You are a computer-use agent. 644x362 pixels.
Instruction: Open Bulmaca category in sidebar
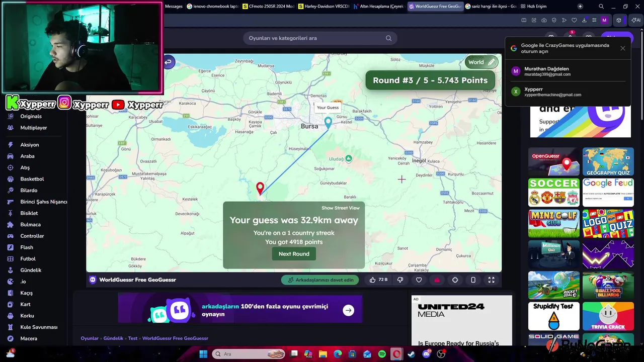31,225
